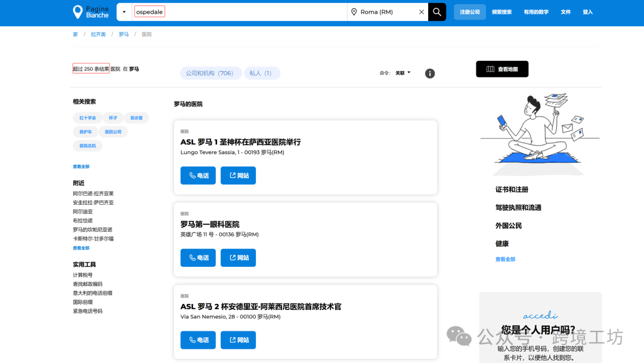The image size is (644, 363).
Task: Click the Pagine Bianche logo pin icon
Action: 78,11
